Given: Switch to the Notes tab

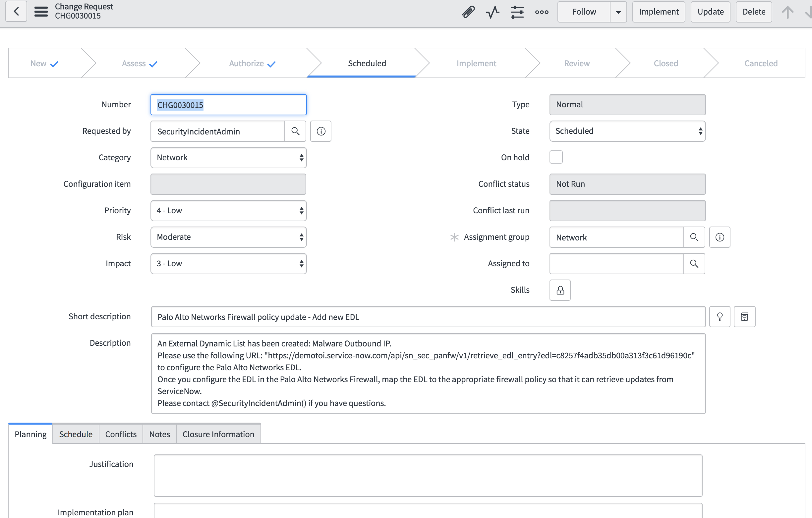Looking at the screenshot, I should pos(159,434).
